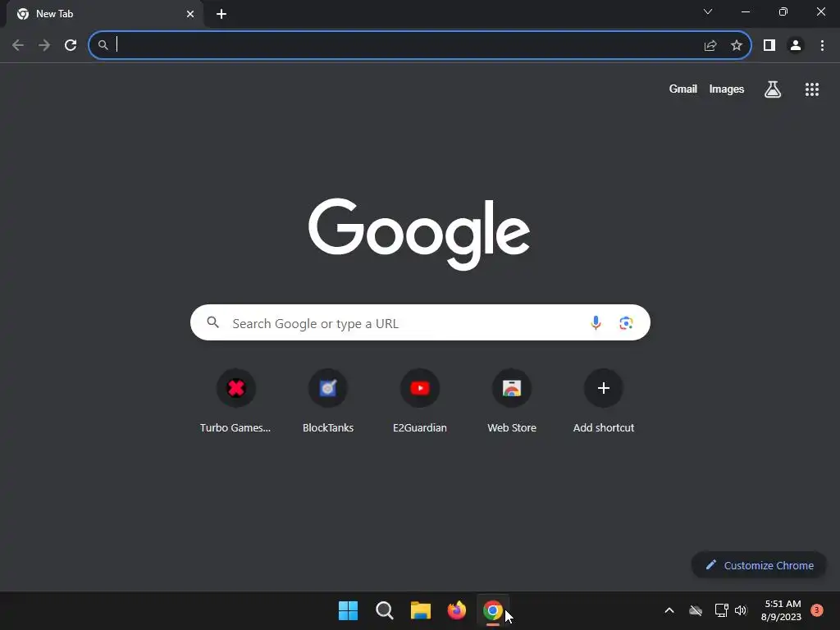The image size is (840, 630).
Task: Restore down the Chrome window
Action: click(x=783, y=11)
